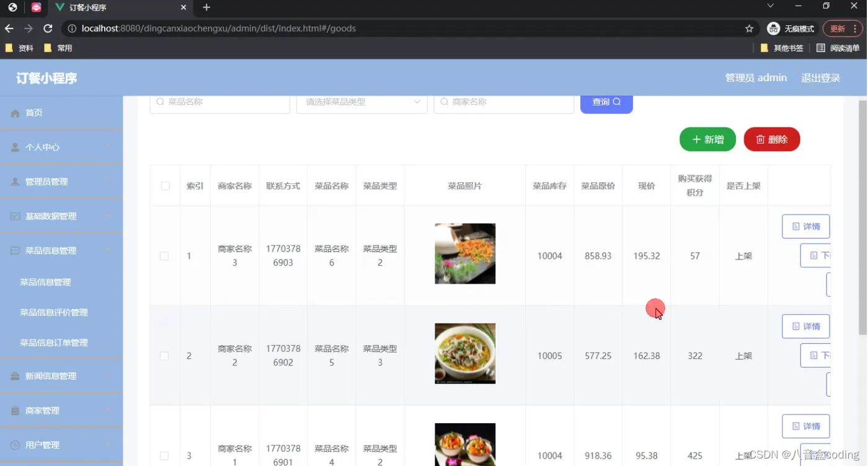Click the dish photo in row 3
Viewport: 868px width, 466px height.
(465, 444)
